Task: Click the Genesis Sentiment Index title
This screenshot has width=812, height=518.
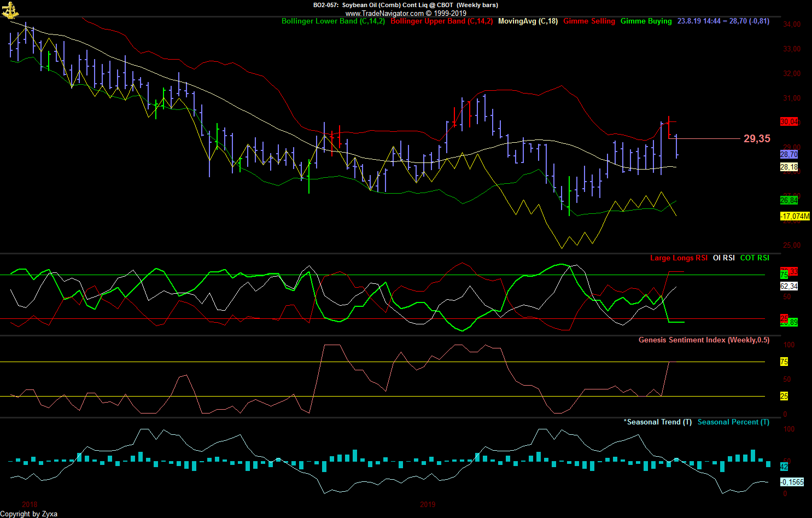Action: coord(704,340)
